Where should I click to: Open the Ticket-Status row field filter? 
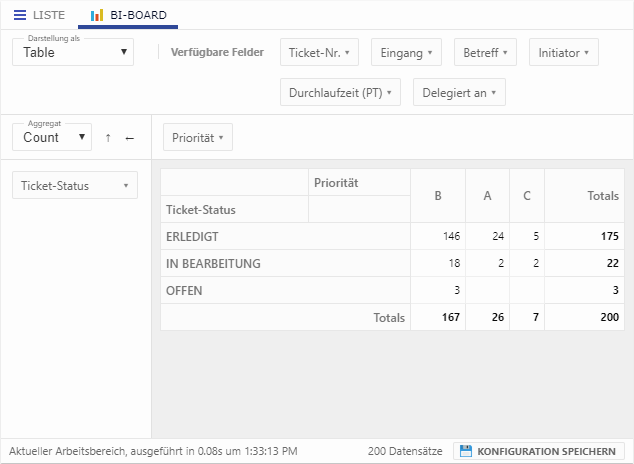[74, 185]
